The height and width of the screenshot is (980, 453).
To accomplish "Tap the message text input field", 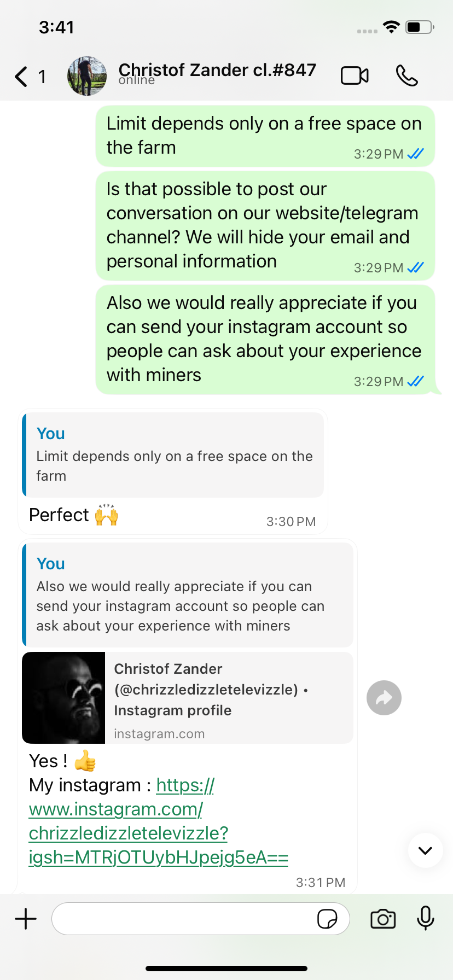I will click(x=183, y=919).
